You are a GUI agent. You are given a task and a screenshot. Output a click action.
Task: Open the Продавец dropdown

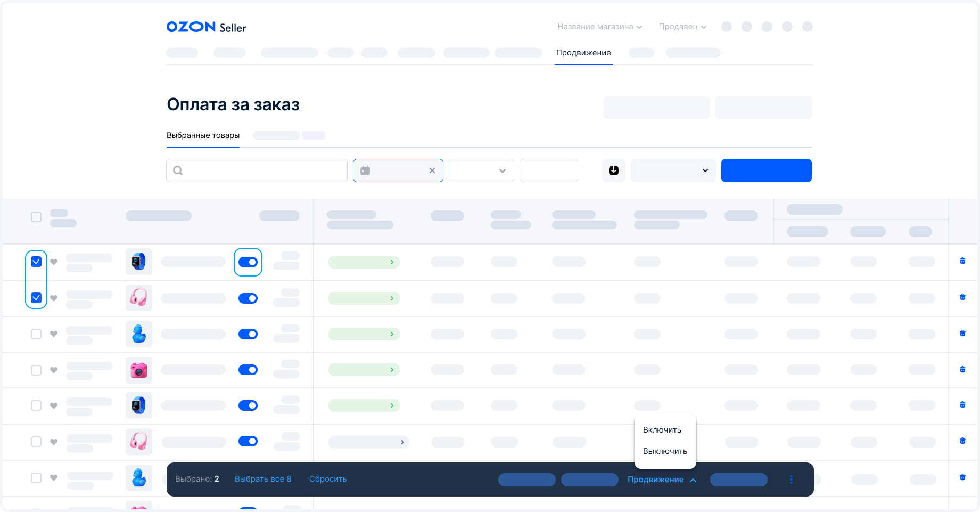click(x=682, y=27)
